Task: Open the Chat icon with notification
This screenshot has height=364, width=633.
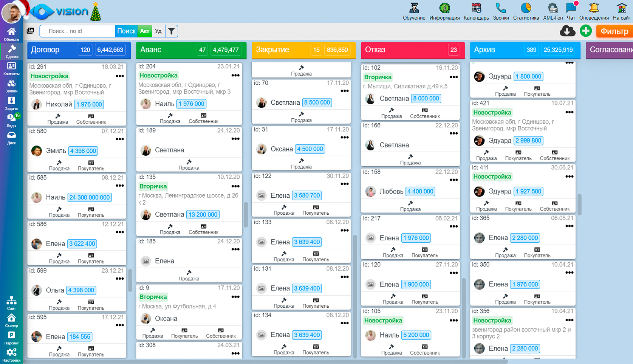Action: point(571,8)
